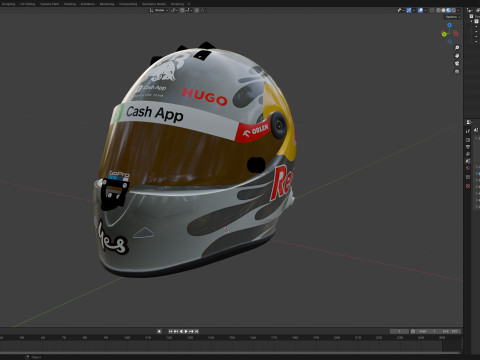Viewport: 480px width, 360px height.
Task: Toggle the snap magnet icon
Action: pos(182,10)
